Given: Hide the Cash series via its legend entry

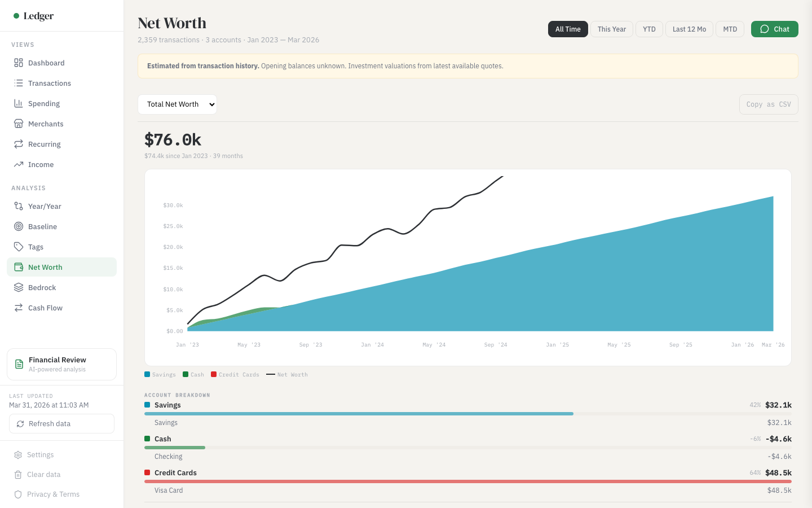Looking at the screenshot, I should pos(193,374).
